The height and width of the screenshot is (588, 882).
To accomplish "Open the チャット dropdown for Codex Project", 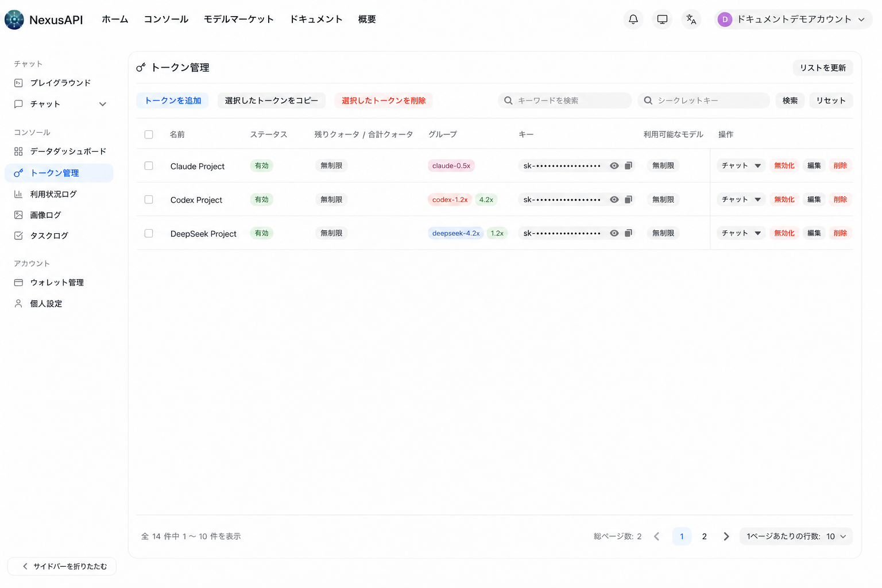I will 741,200.
